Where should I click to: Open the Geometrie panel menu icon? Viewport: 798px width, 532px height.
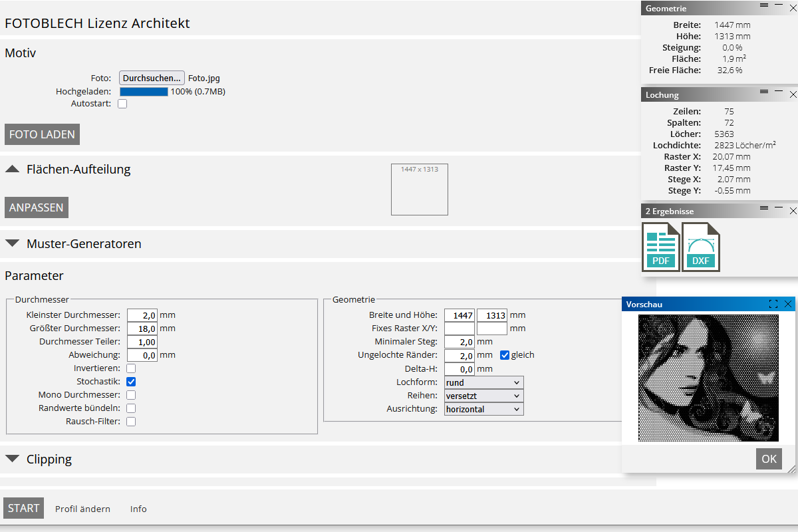764,5
